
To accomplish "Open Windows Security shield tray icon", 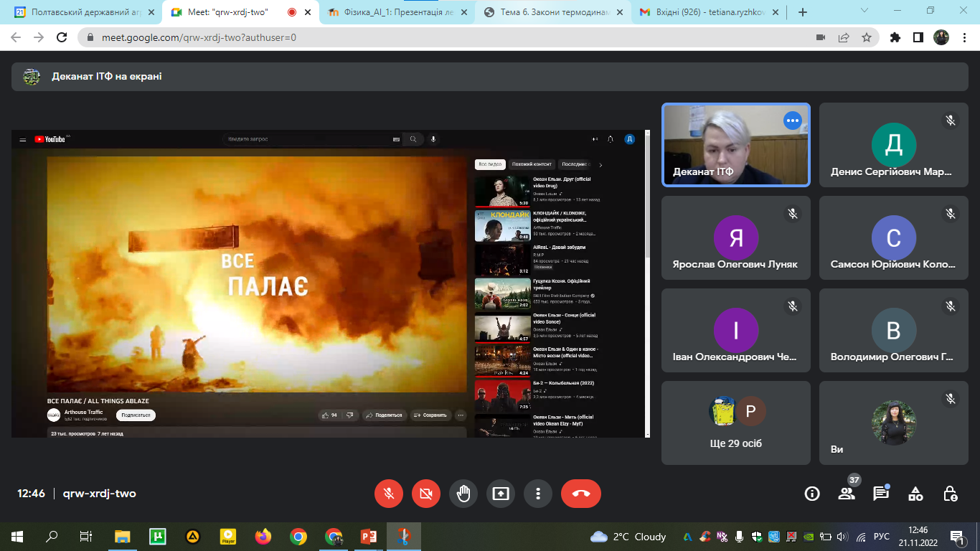I will [757, 536].
